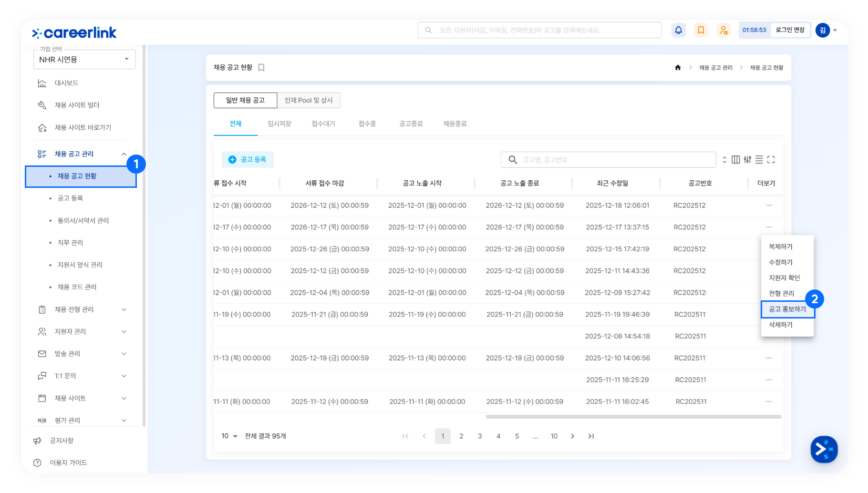Click the horizontal scrollbar under the table
The height and width of the screenshot is (493, 868).
click(x=633, y=417)
